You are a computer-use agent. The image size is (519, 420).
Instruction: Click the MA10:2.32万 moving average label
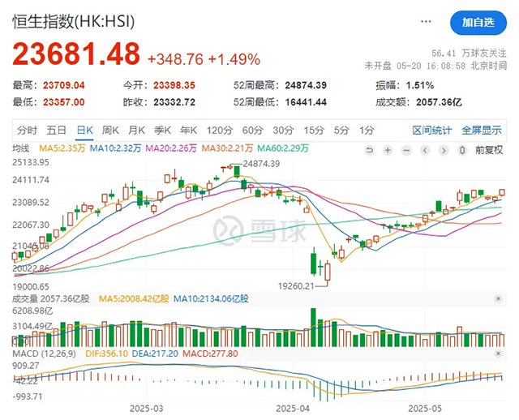115,148
